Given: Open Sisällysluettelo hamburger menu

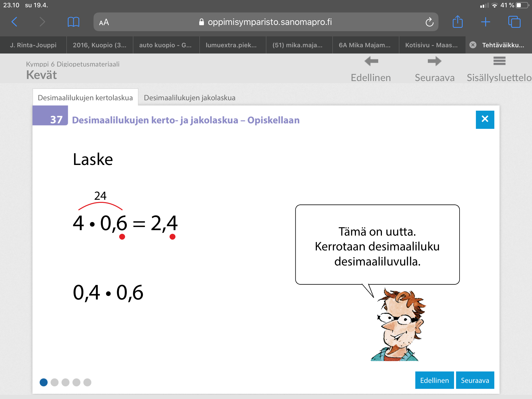Looking at the screenshot, I should pyautogui.click(x=499, y=61).
